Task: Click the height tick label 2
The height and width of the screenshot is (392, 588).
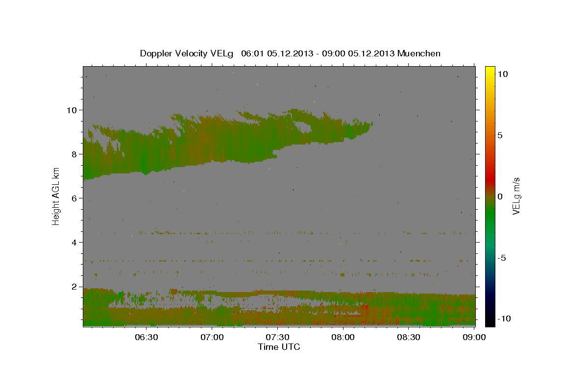Action: coord(74,286)
